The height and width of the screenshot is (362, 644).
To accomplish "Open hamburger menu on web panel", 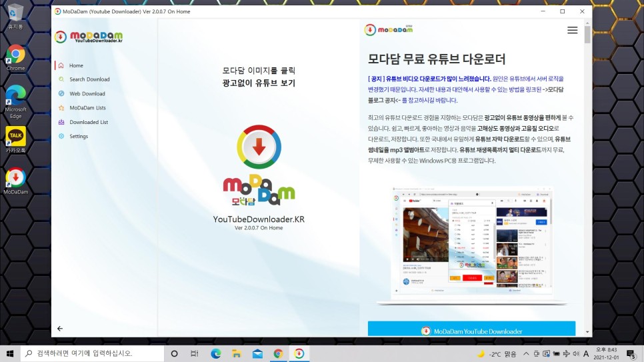I will (572, 30).
